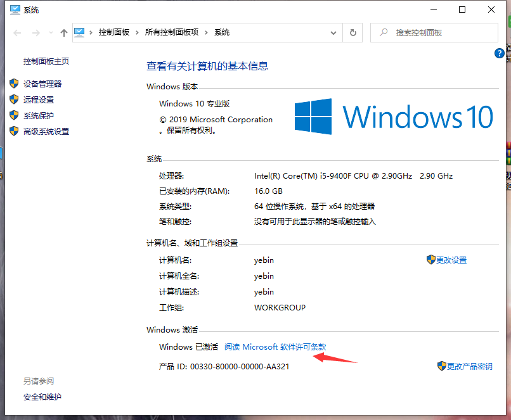Click the shield icon next to 更改设置

430,260
